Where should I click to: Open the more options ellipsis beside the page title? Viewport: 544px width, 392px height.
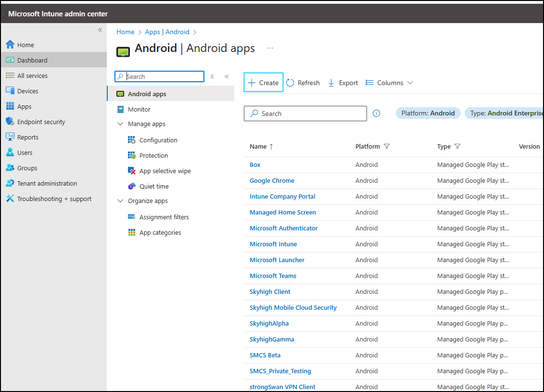[x=270, y=48]
